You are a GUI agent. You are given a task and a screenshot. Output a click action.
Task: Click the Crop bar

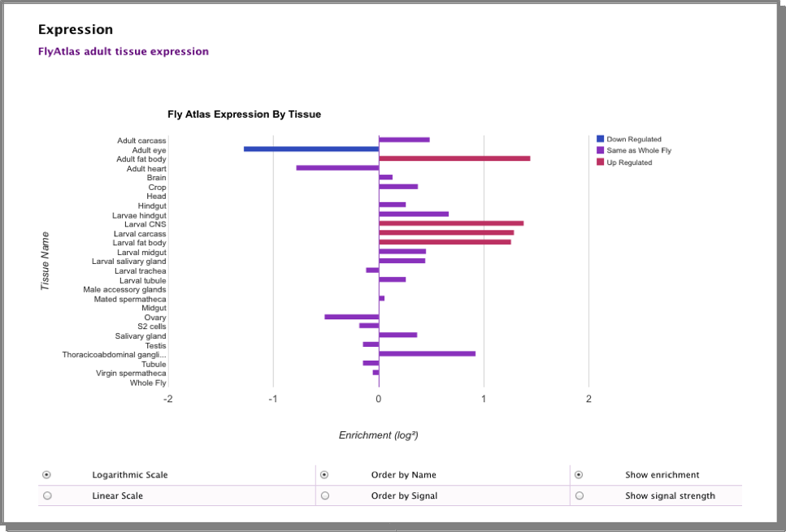[x=398, y=186]
